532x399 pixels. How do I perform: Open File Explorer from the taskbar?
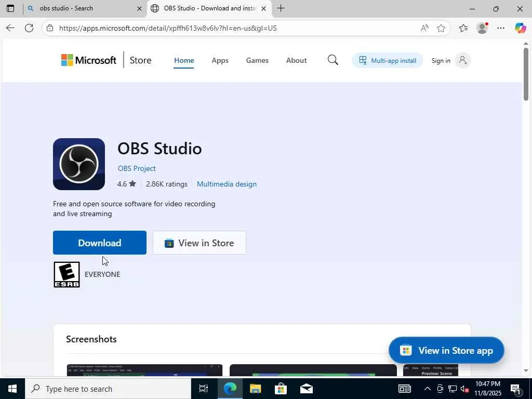tap(255, 389)
